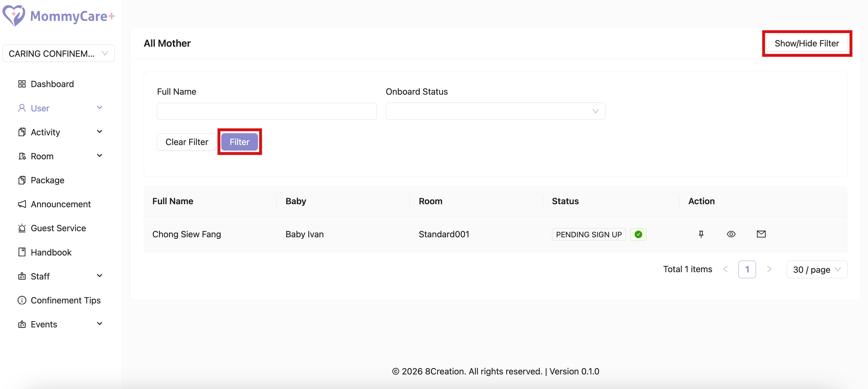Viewport: 868px width, 389px height.
Task: Expand the CARING CONFINEM... center selector
Action: [58, 53]
